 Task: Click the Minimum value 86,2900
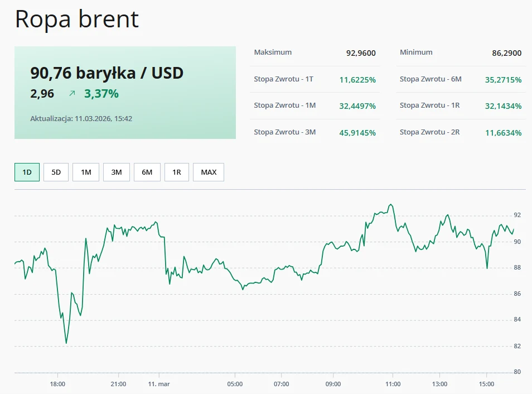pyautogui.click(x=506, y=52)
